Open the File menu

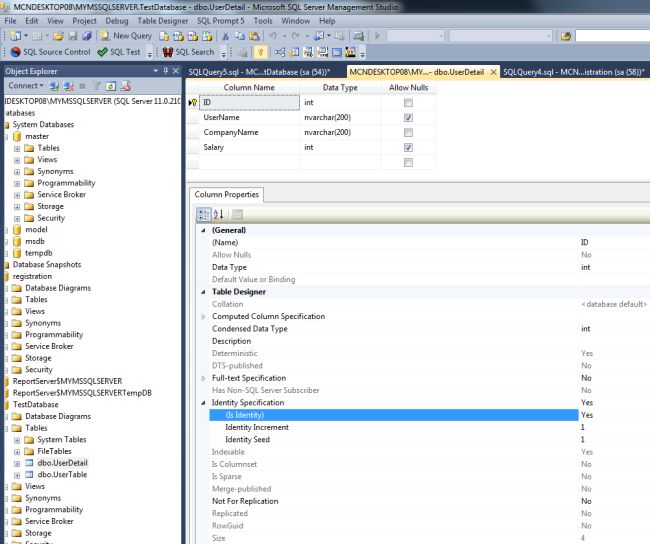click(x=10, y=21)
